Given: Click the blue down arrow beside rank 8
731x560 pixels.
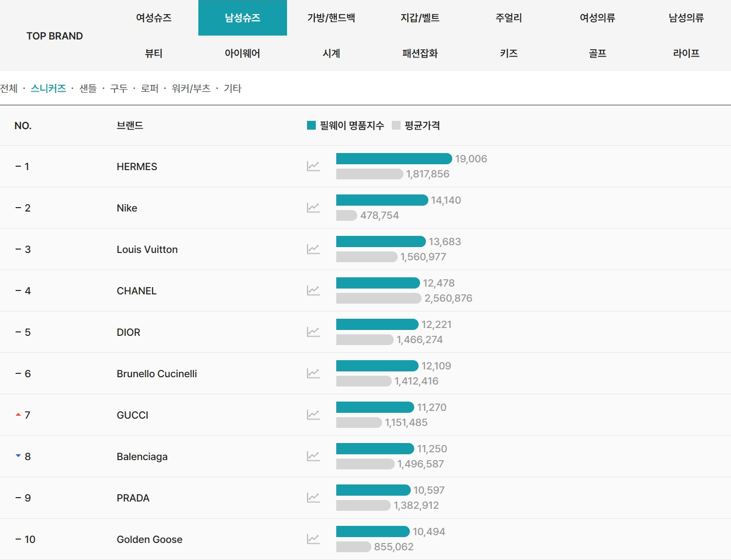Looking at the screenshot, I should pos(18,456).
